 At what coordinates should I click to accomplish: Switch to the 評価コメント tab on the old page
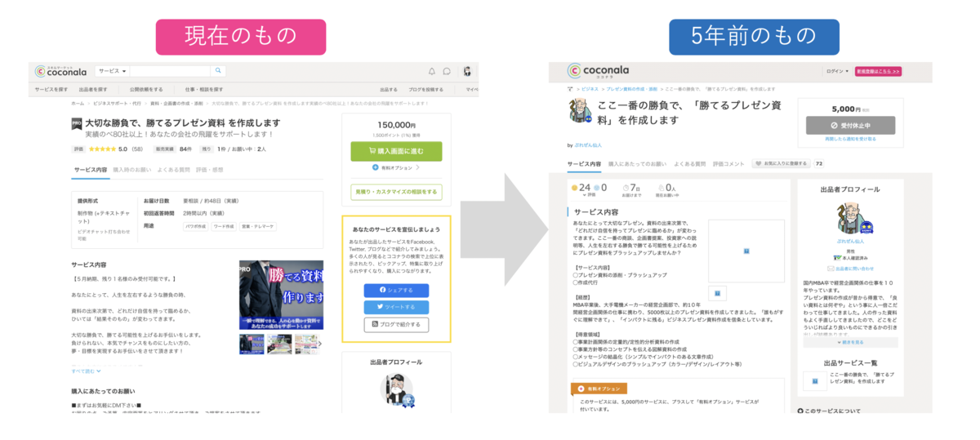point(728,164)
